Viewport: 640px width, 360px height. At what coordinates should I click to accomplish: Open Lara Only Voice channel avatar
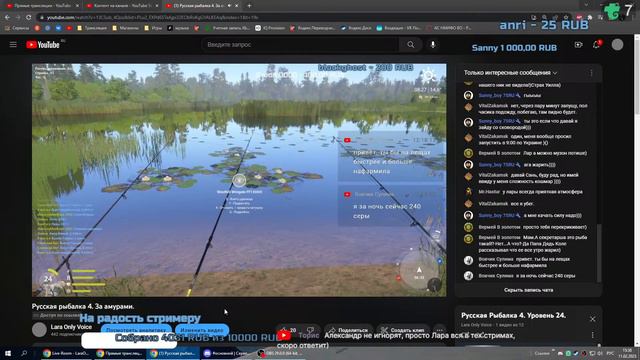click(x=40, y=329)
